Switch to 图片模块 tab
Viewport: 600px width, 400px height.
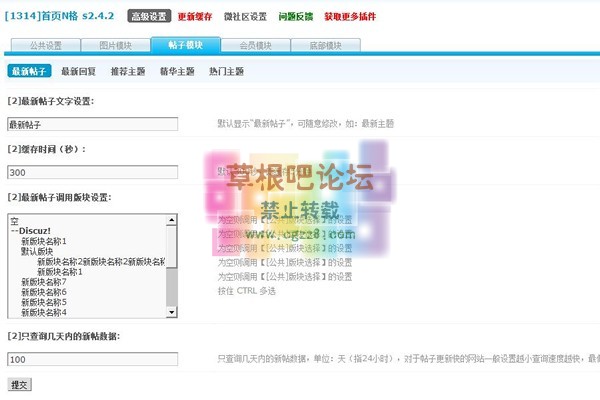[116, 46]
